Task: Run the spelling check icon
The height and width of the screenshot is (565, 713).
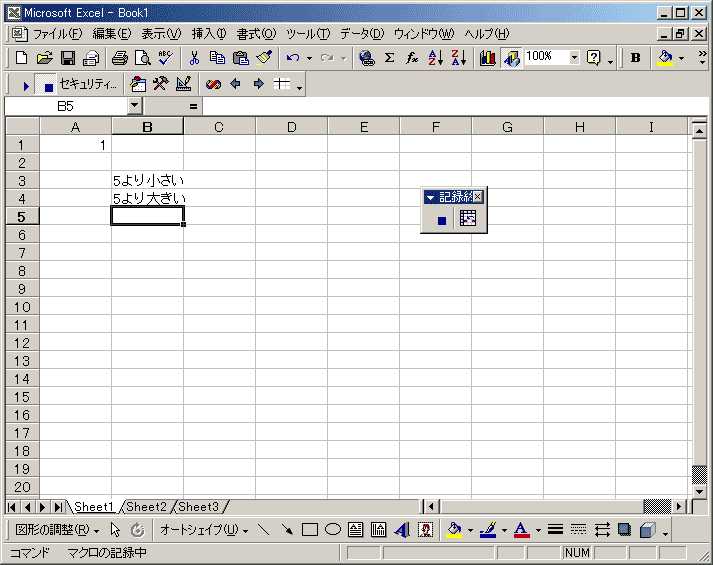Action: point(166,58)
